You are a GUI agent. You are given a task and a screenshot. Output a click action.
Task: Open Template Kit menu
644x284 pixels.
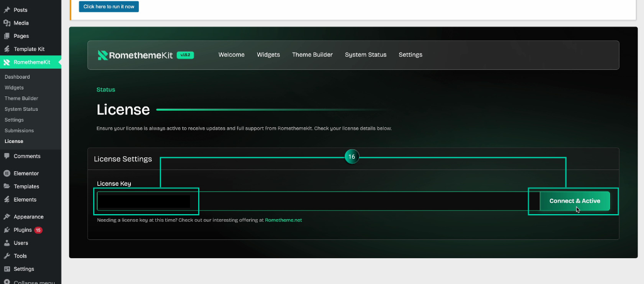[x=30, y=49]
